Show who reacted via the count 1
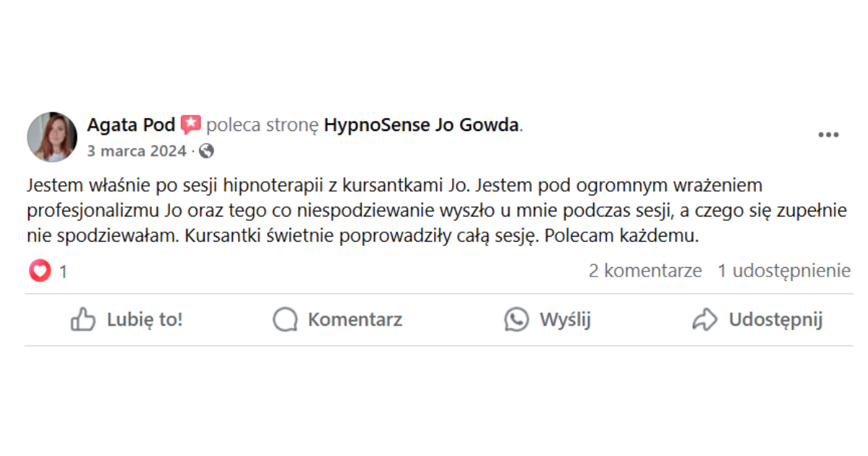 pyautogui.click(x=63, y=272)
